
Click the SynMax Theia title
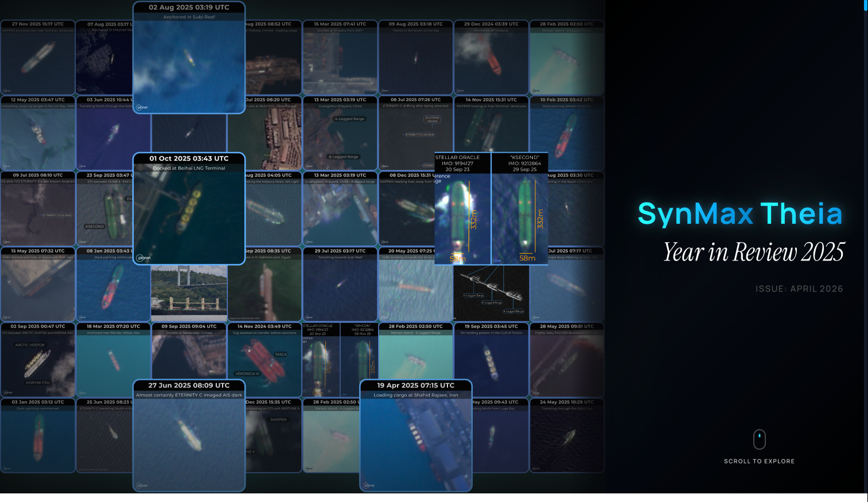740,214
